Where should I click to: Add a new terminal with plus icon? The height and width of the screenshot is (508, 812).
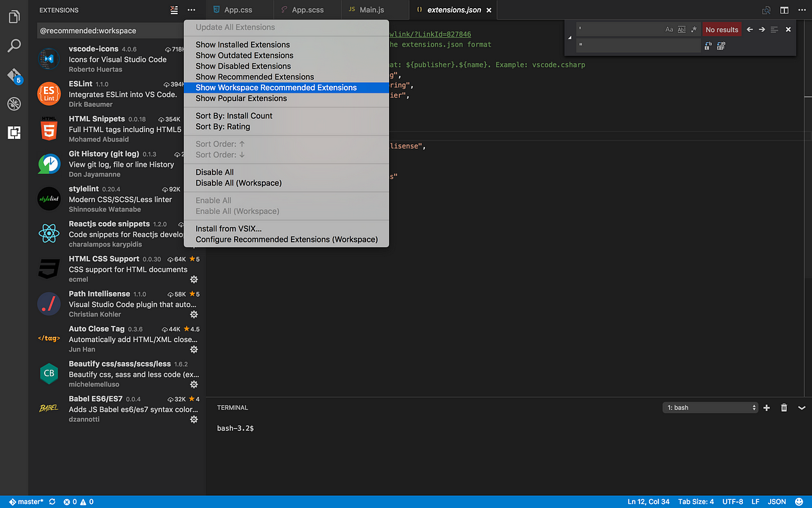[767, 408]
